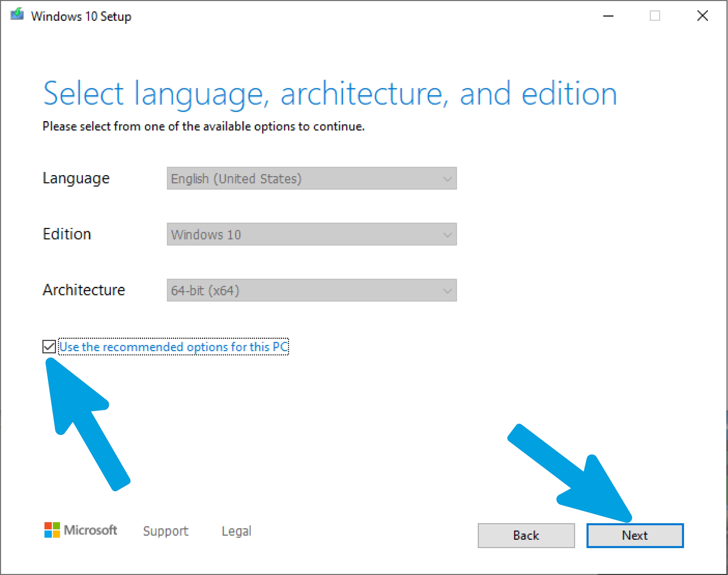Close the Windows 10 Setup window
This screenshot has height=575, width=728.
[702, 16]
